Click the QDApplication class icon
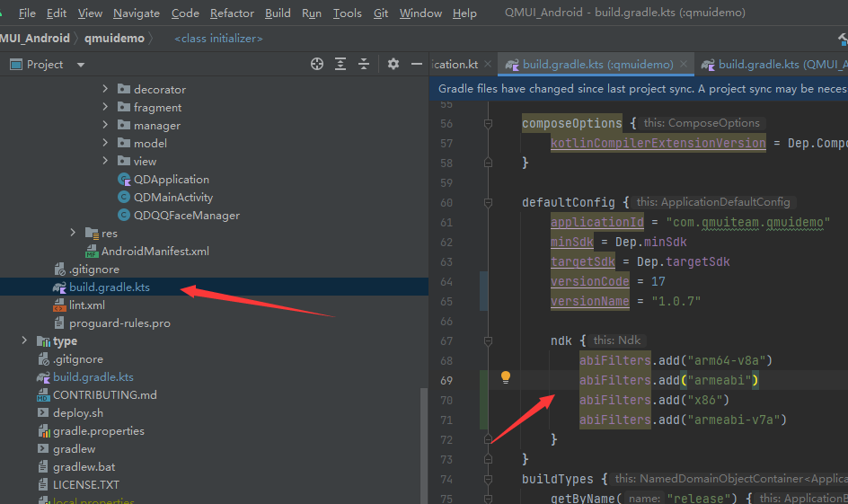 [x=124, y=180]
